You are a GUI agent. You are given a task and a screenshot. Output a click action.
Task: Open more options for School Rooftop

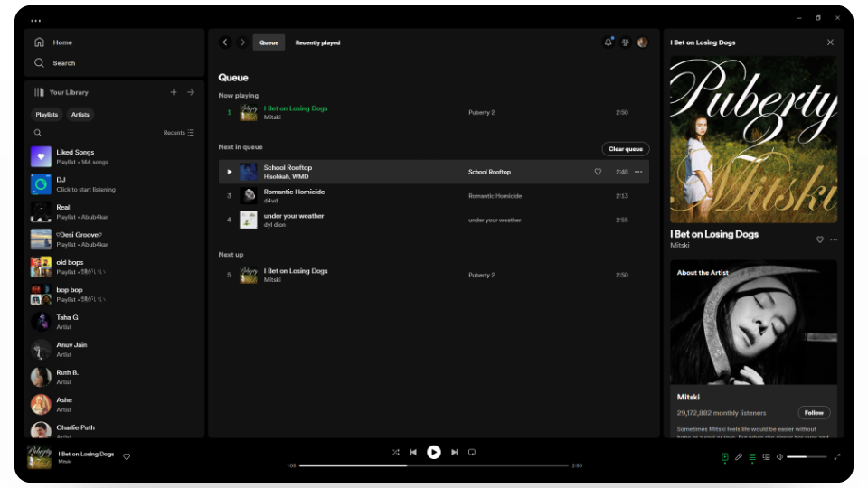638,172
